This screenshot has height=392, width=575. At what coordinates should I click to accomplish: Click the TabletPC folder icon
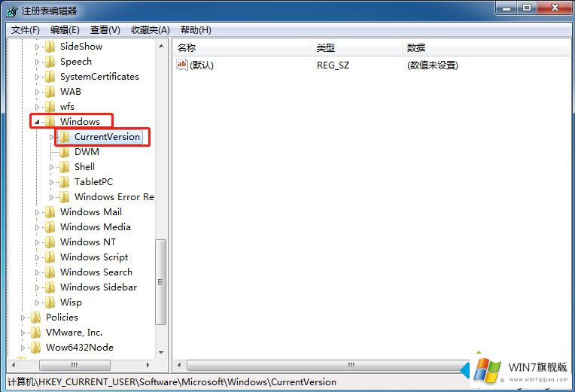pos(64,182)
